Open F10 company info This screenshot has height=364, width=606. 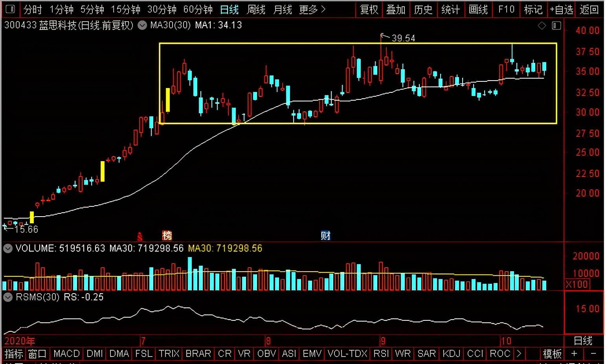point(506,9)
